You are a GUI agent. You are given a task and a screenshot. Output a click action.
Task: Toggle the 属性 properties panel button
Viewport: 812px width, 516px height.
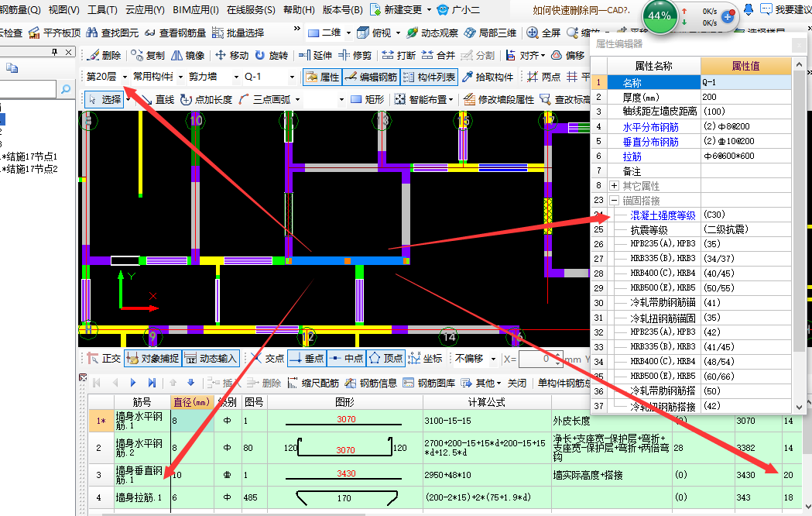[x=322, y=77]
